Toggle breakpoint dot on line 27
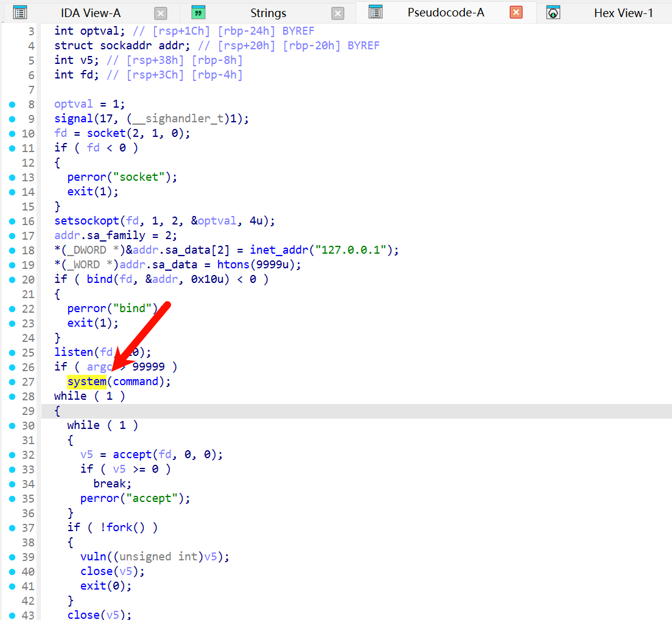The image size is (672, 620). pos(12,382)
